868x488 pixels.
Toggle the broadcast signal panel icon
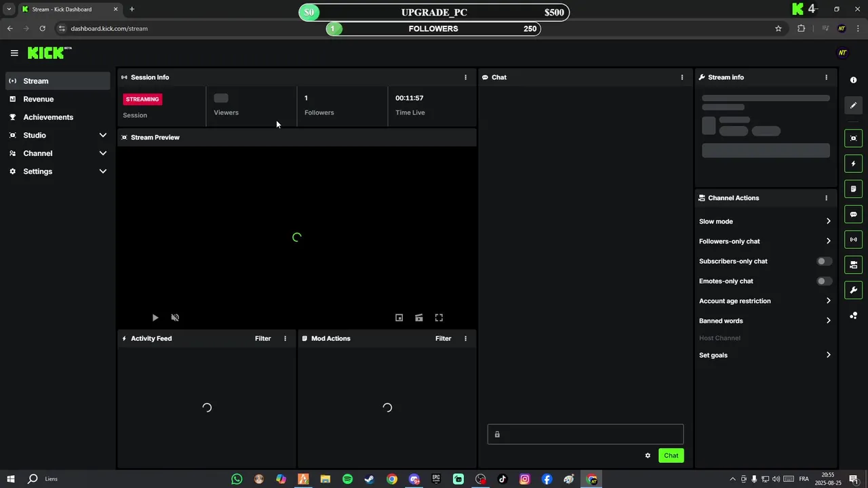point(853,239)
